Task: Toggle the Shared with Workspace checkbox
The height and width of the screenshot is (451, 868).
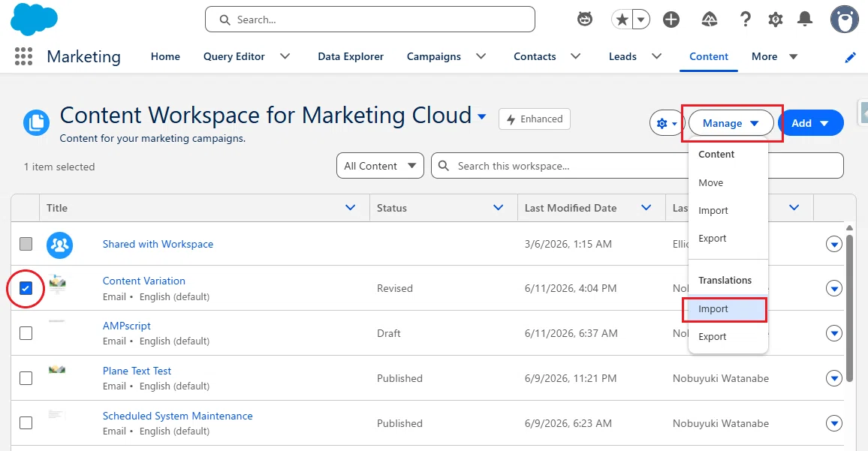Action: click(26, 243)
